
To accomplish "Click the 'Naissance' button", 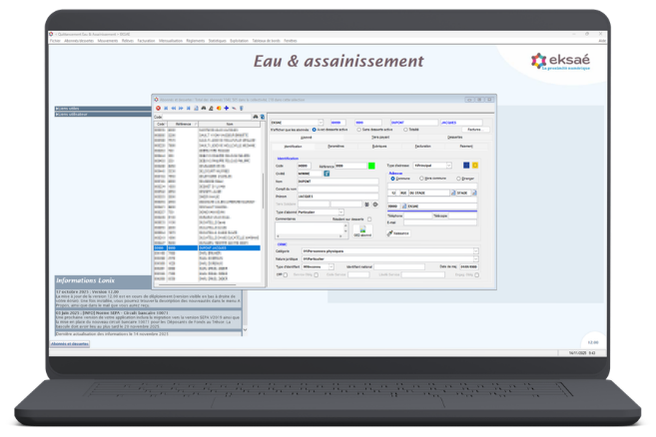I will [x=401, y=232].
